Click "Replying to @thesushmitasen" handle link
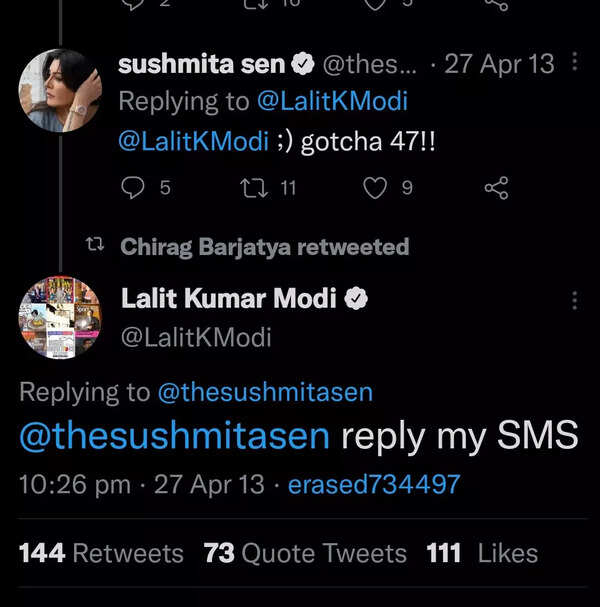 pyautogui.click(x=265, y=393)
